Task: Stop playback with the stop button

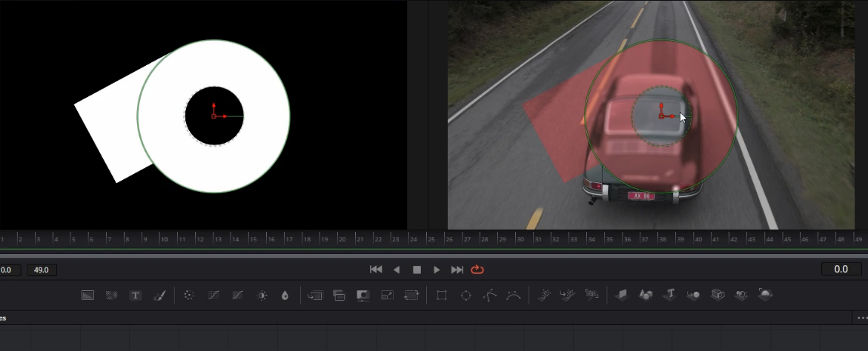Action: (x=417, y=270)
